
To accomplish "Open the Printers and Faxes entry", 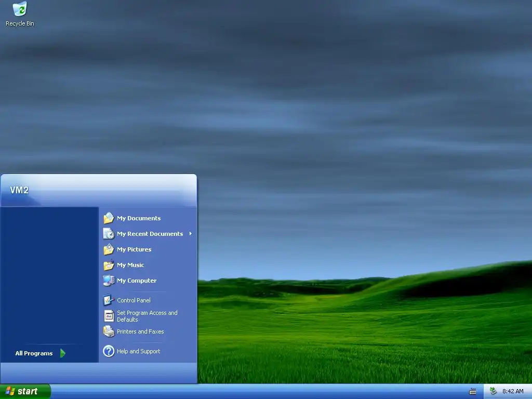I will [x=148, y=331].
